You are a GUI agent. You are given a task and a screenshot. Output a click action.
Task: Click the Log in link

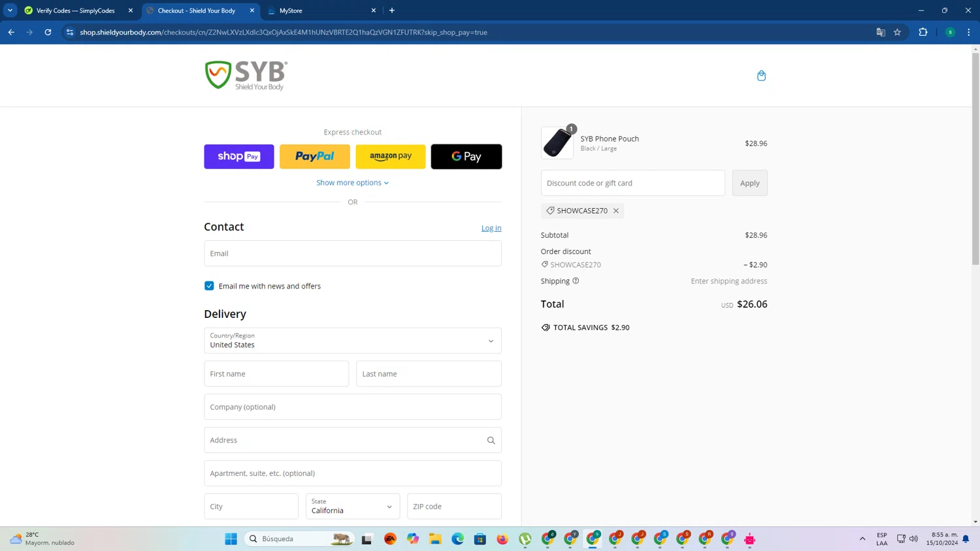coord(491,228)
